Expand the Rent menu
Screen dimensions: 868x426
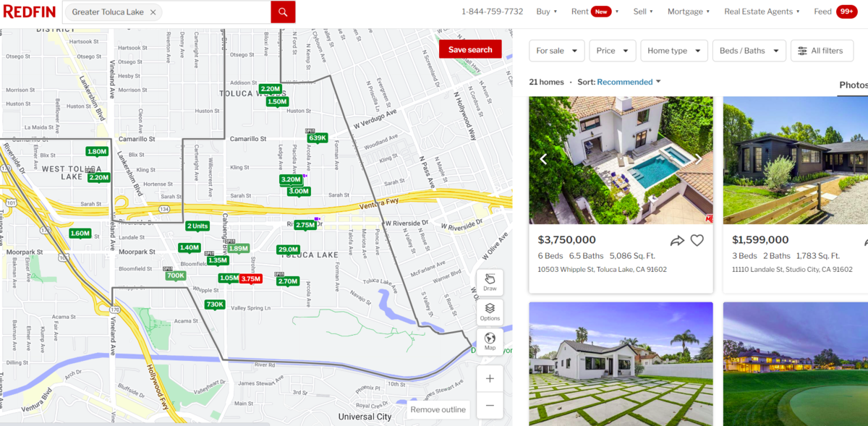click(595, 12)
